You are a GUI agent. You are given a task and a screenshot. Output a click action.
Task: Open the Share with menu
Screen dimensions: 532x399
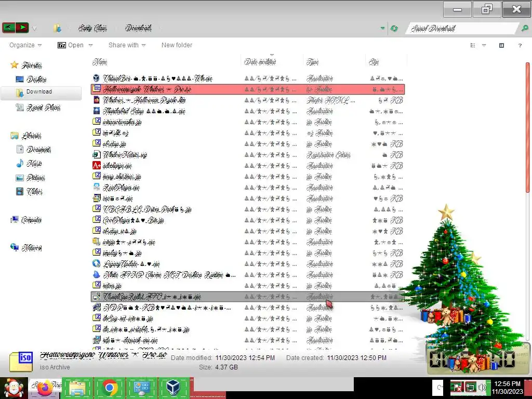tap(127, 45)
